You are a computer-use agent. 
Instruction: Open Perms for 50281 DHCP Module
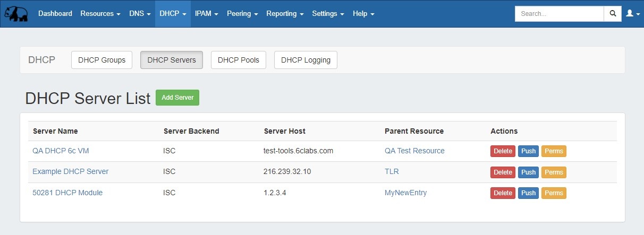pos(554,193)
